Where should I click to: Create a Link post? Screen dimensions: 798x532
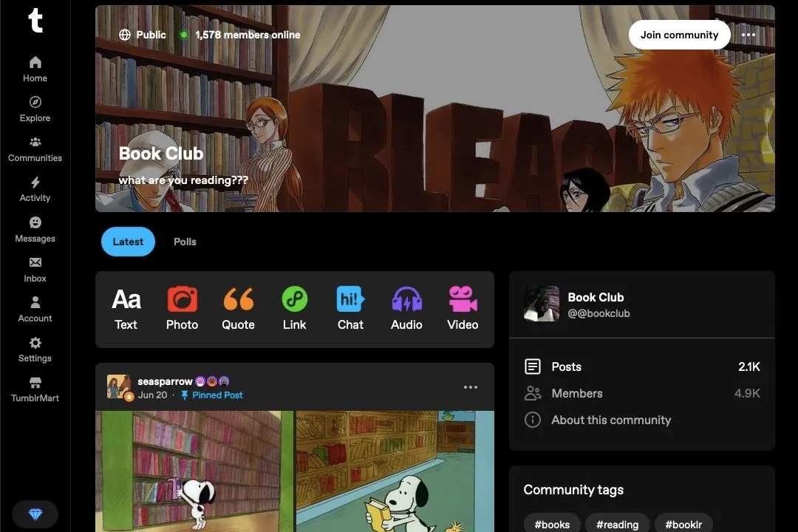point(294,307)
